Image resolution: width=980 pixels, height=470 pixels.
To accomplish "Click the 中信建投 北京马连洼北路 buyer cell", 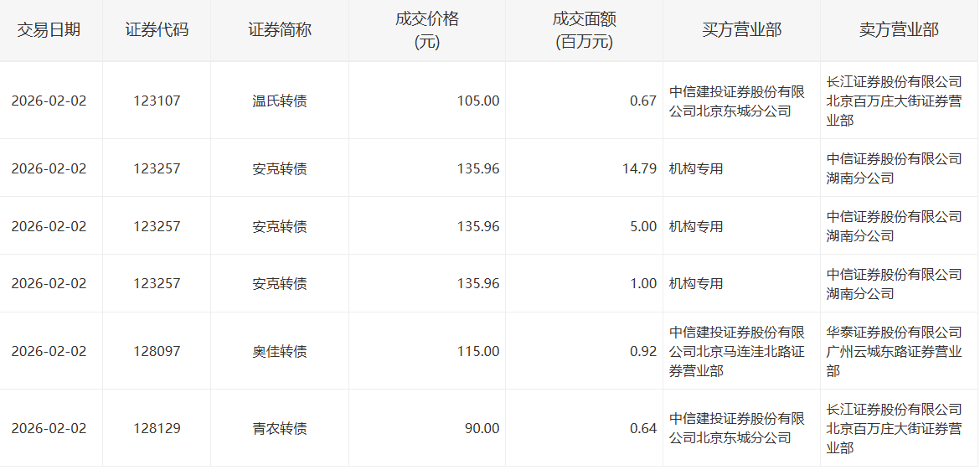I will tap(737, 351).
